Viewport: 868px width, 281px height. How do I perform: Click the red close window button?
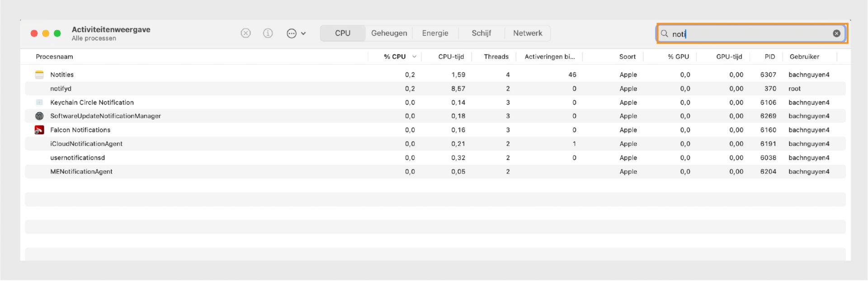pos(34,33)
